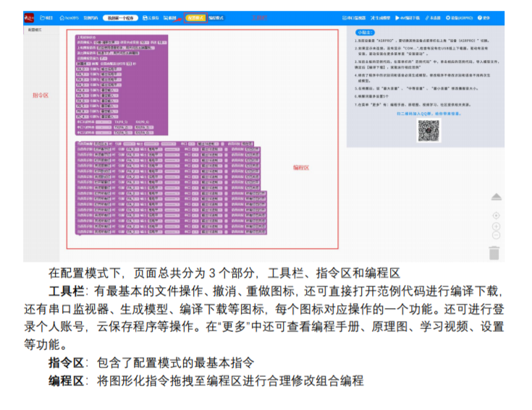
Task: Click the red app logo in the toolbar
Action: (x=29, y=18)
